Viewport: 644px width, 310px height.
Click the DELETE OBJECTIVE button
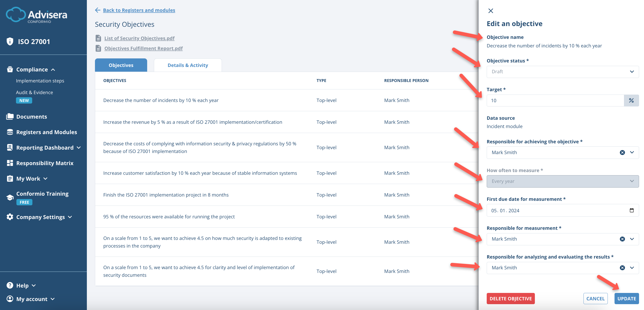(511, 298)
